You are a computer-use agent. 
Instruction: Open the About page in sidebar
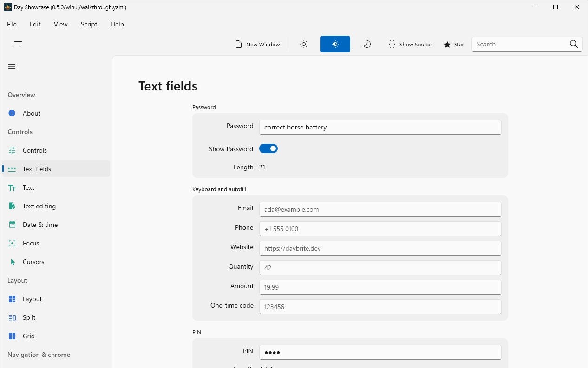[56, 113]
